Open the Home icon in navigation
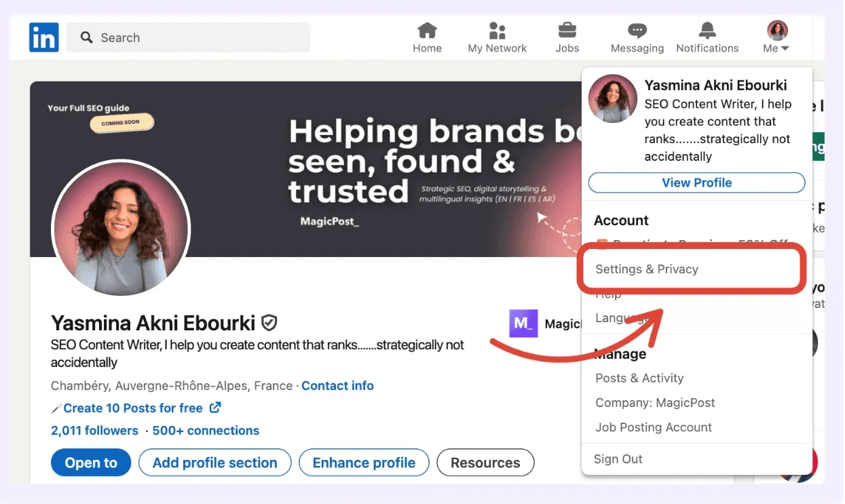 427,31
